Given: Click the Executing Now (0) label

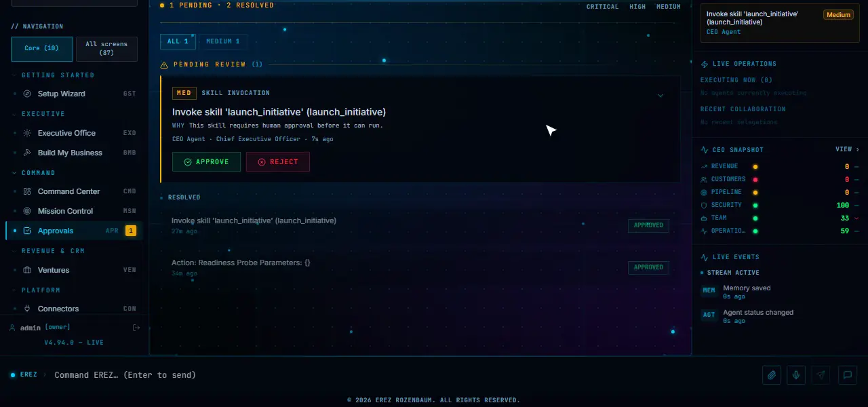Looking at the screenshot, I should (736, 80).
